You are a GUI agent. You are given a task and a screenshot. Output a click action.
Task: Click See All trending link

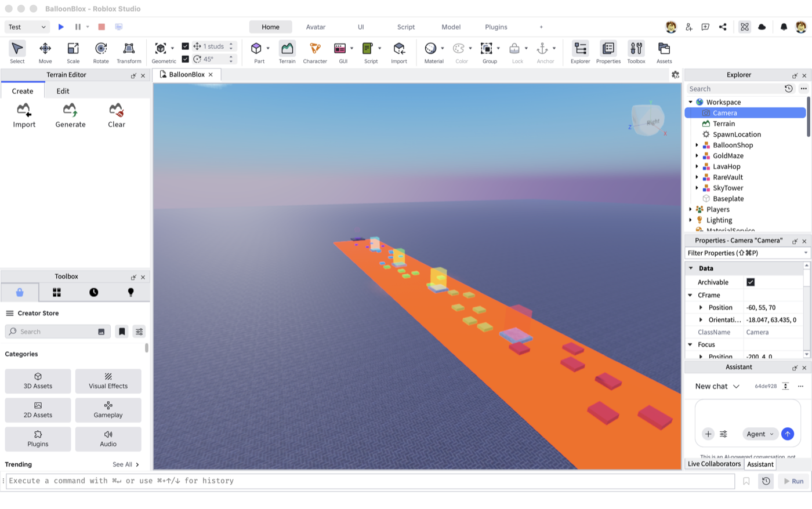[x=126, y=465]
